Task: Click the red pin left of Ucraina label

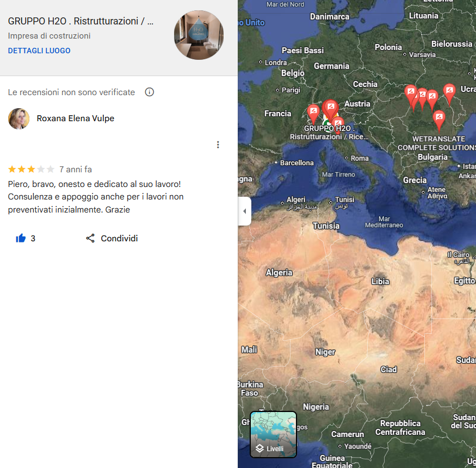Action: [x=449, y=93]
